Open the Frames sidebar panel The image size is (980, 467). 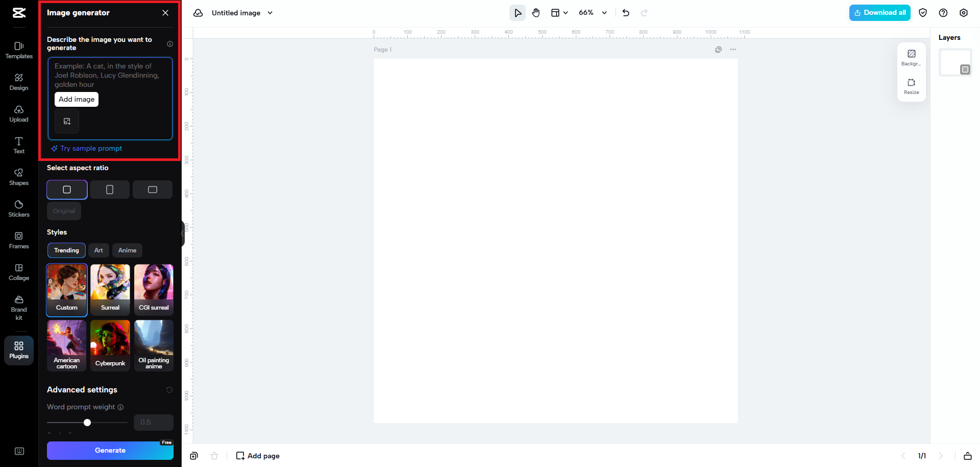pos(19,240)
